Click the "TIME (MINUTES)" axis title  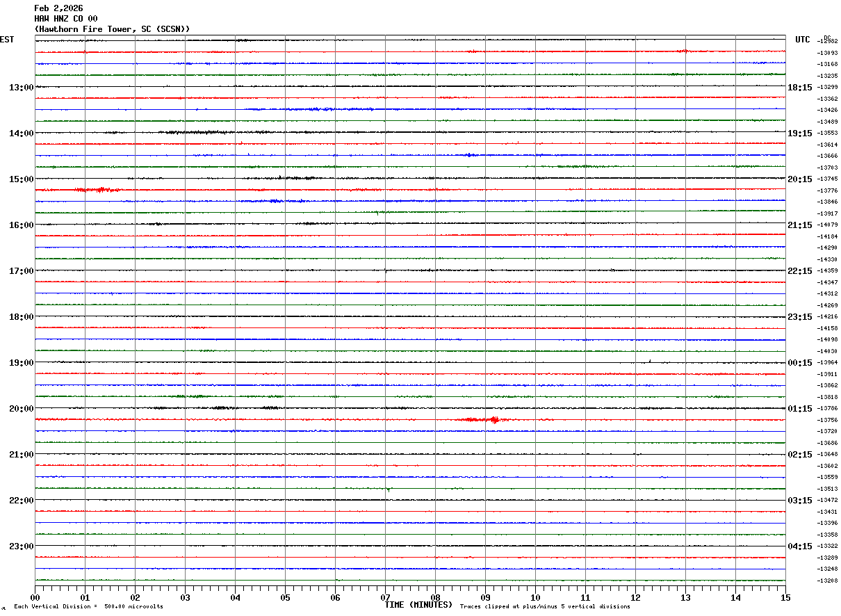pos(418,605)
